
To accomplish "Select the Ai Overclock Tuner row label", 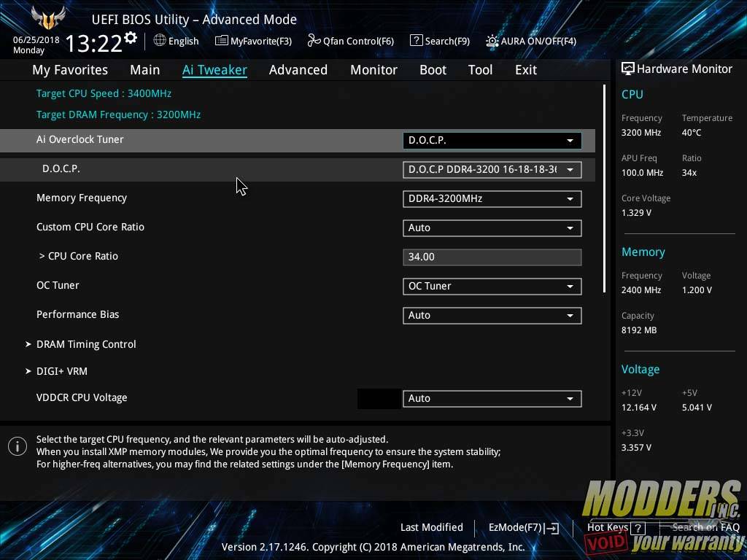I will coord(80,139).
